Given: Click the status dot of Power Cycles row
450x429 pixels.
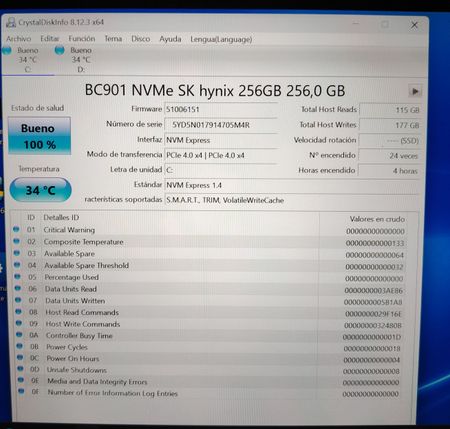Looking at the screenshot, I should point(20,346).
